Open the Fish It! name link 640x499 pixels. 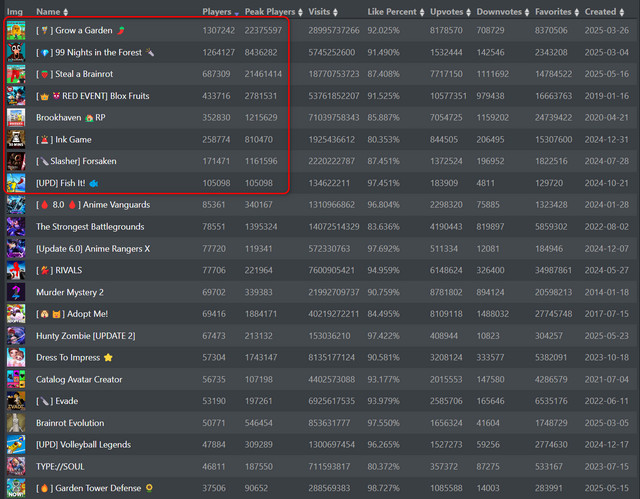click(x=67, y=183)
